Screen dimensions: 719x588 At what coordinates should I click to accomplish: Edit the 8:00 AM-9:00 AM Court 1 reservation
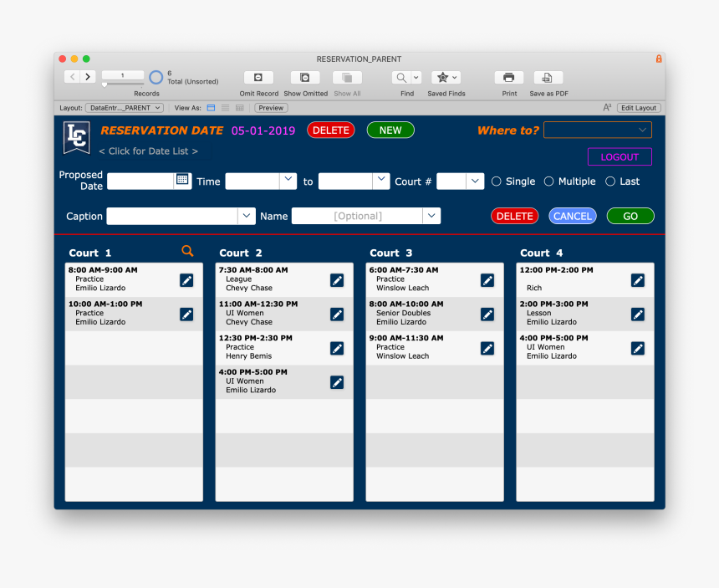tap(186, 280)
